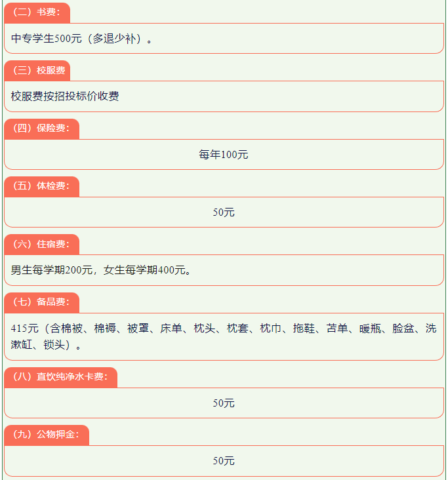Screen dimensions: 448x480
Task: Click the text 中专学生500元（多退少补）
Action: (x=77, y=39)
